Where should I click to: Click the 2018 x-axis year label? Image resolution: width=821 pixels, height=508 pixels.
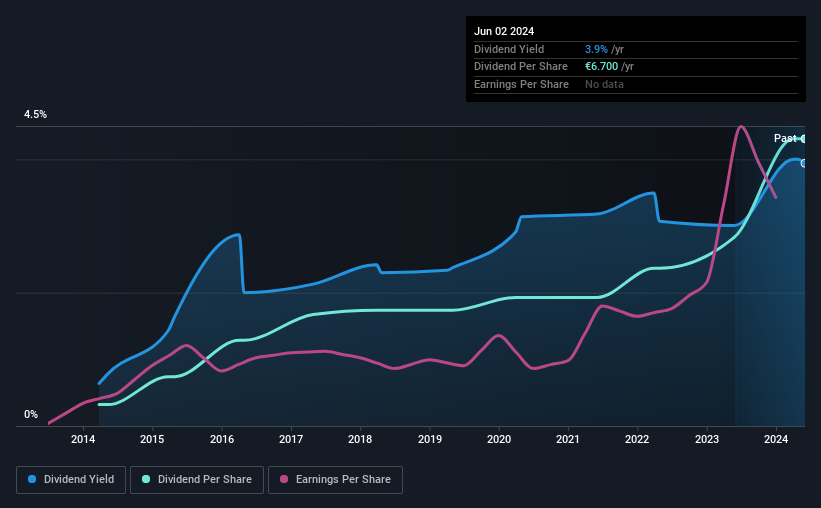click(360, 439)
